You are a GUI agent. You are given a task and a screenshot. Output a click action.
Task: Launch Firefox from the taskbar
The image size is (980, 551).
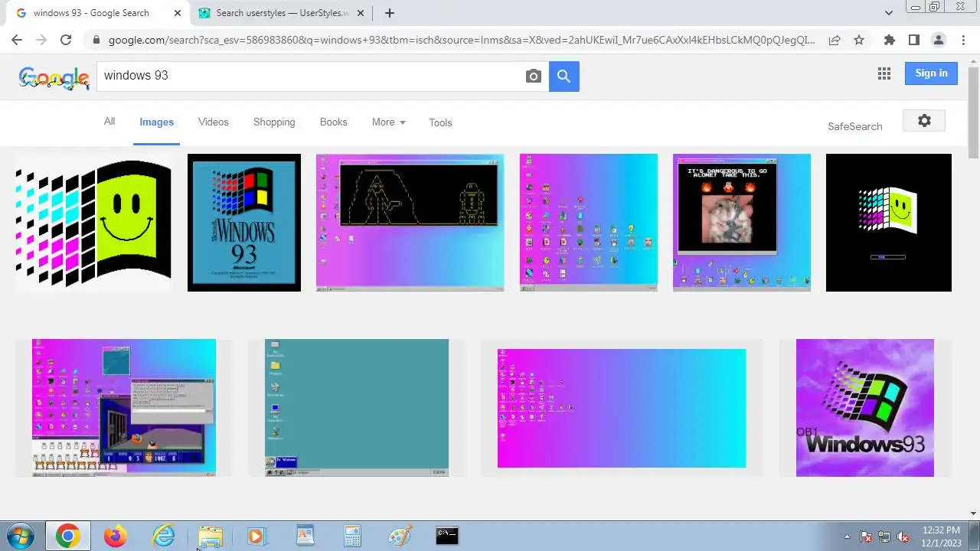[x=116, y=536]
